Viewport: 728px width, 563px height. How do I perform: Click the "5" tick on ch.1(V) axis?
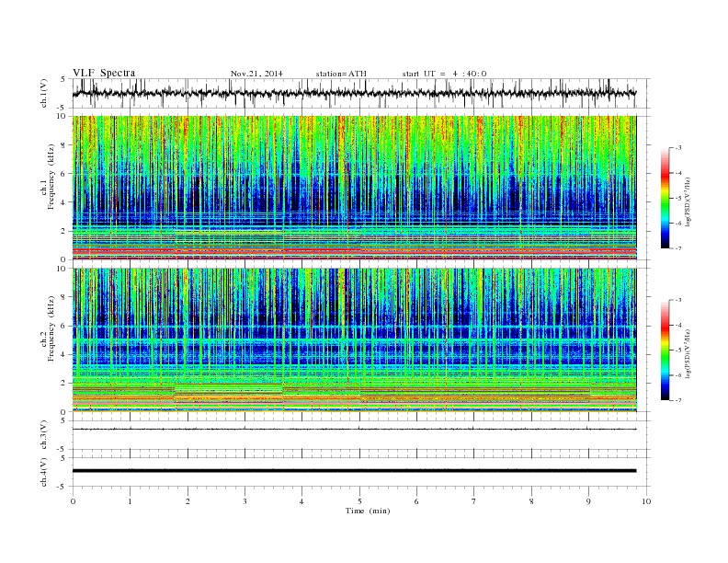point(63,79)
